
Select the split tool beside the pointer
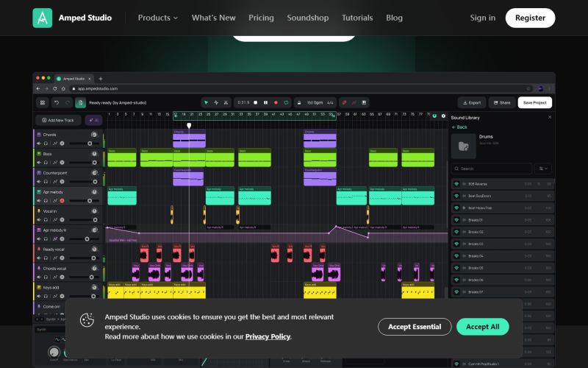click(216, 102)
